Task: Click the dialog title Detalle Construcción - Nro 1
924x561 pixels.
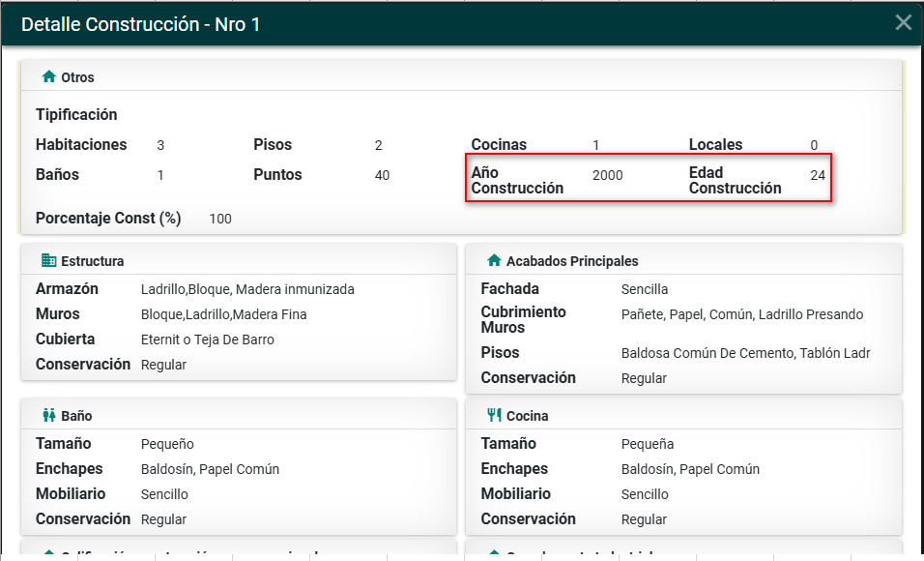Action: pos(140,24)
